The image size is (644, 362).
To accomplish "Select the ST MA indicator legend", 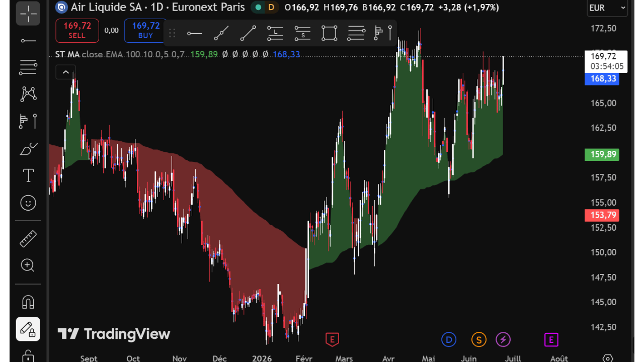I will click(67, 54).
